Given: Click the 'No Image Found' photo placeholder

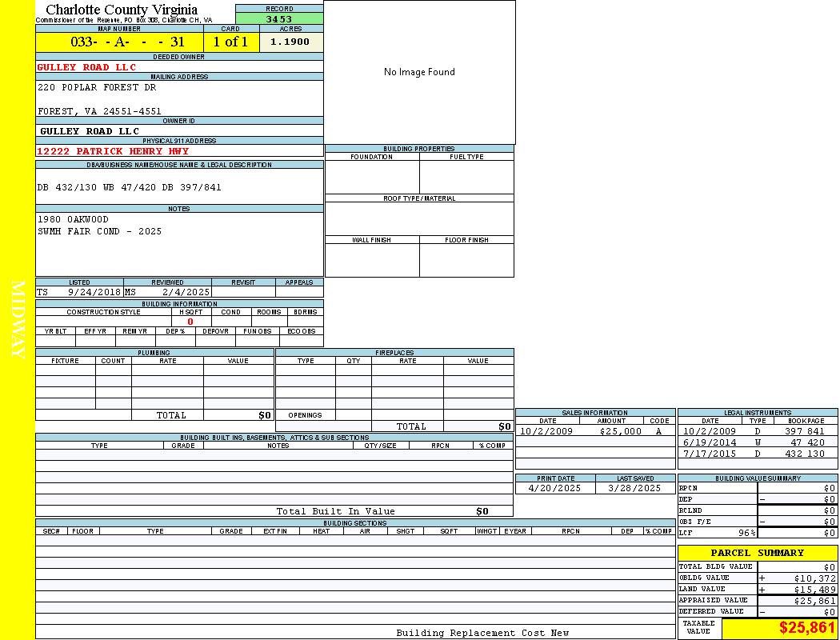Looking at the screenshot, I should pos(419,72).
